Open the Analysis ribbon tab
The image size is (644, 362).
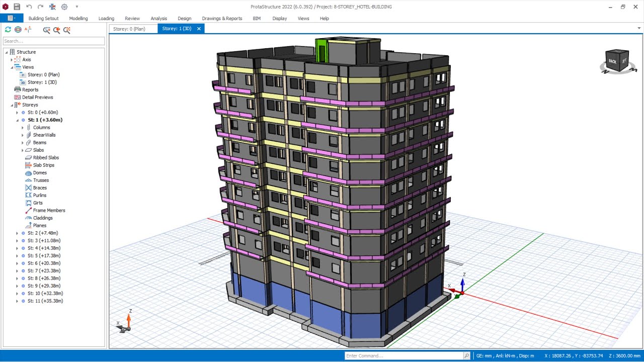tap(158, 18)
